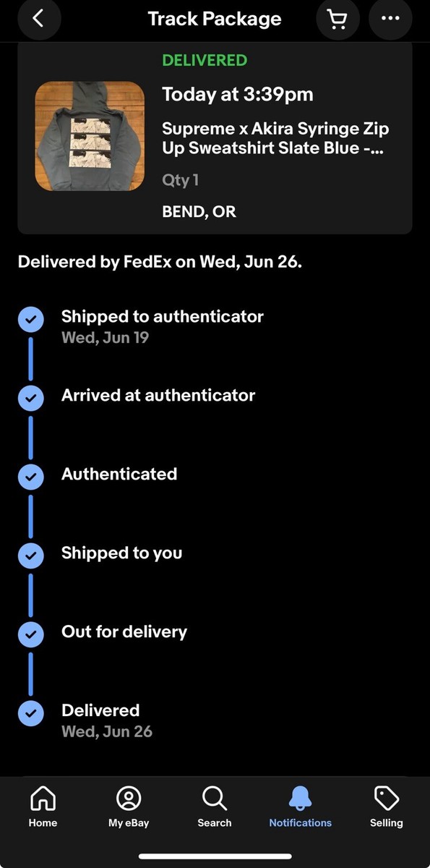
Task: Tap the 'Authenticated' step checkmark
Action: coord(30,477)
